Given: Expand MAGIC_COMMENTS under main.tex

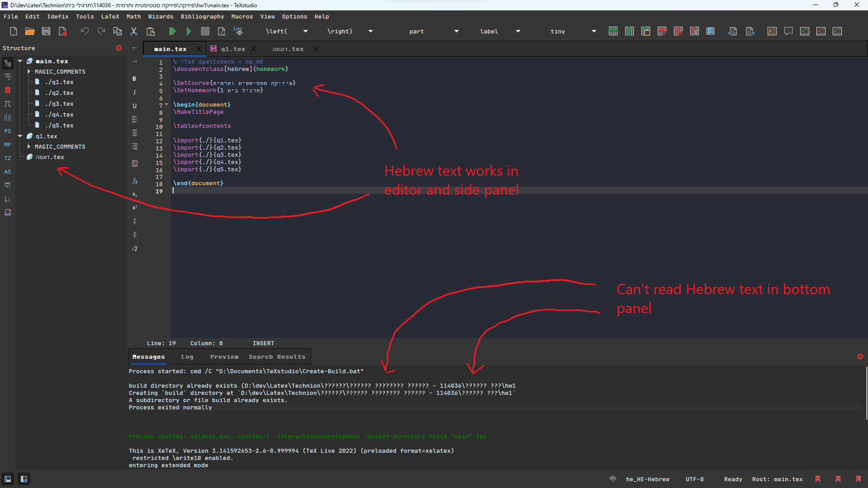Looking at the screenshot, I should point(29,71).
